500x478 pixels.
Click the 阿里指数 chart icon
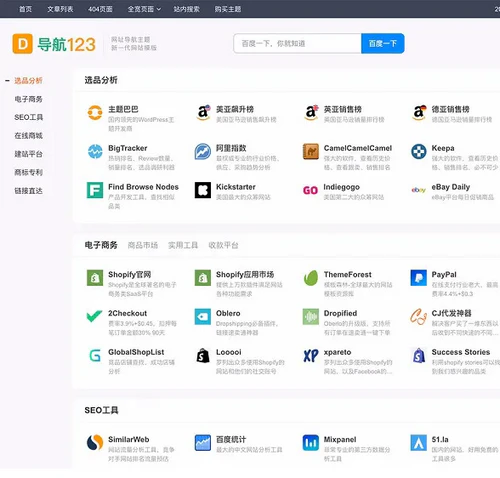(203, 151)
